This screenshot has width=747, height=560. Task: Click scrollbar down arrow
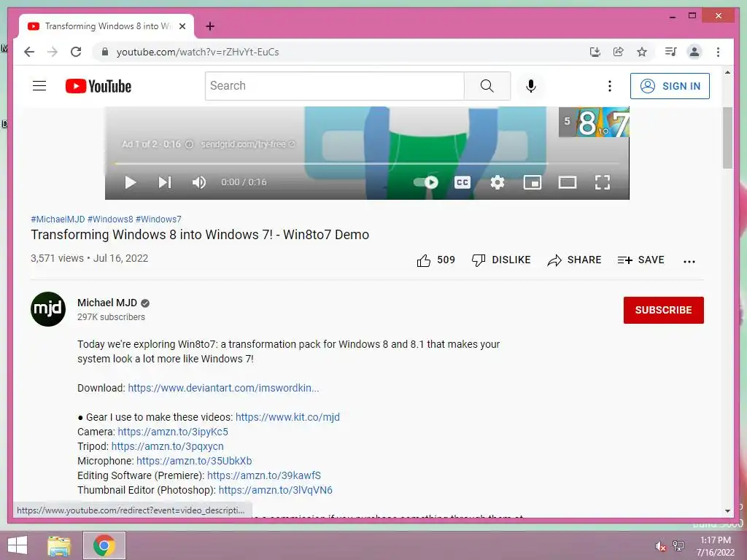point(727,511)
